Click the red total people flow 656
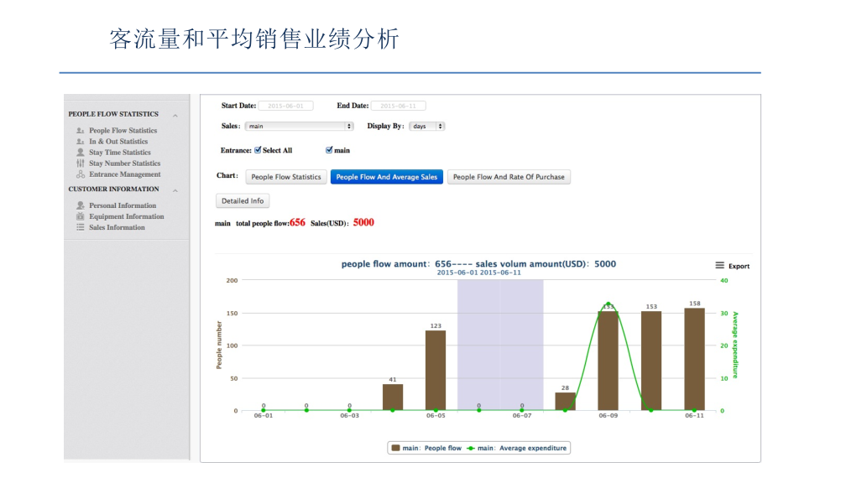This screenshot has width=841, height=504. [297, 222]
